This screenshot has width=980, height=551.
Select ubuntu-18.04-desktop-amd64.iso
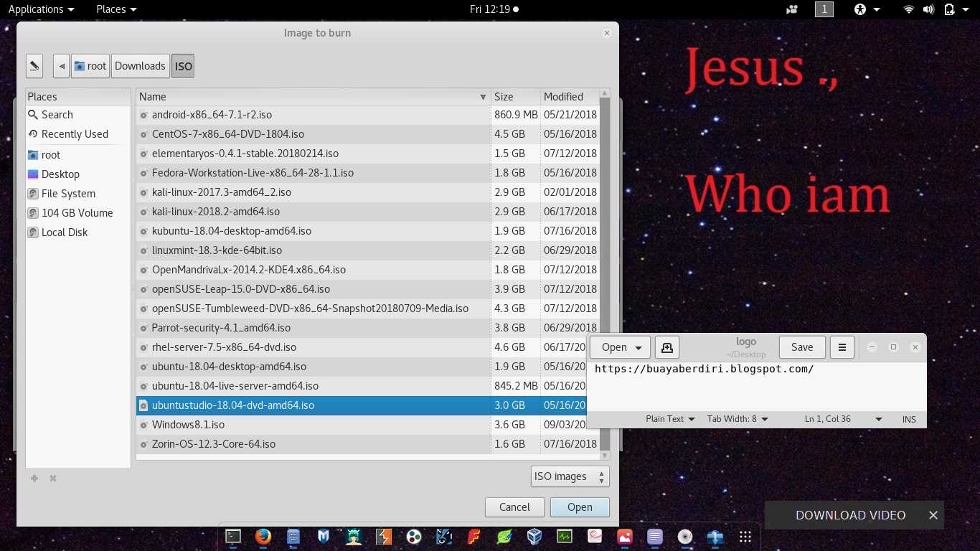(361, 367)
